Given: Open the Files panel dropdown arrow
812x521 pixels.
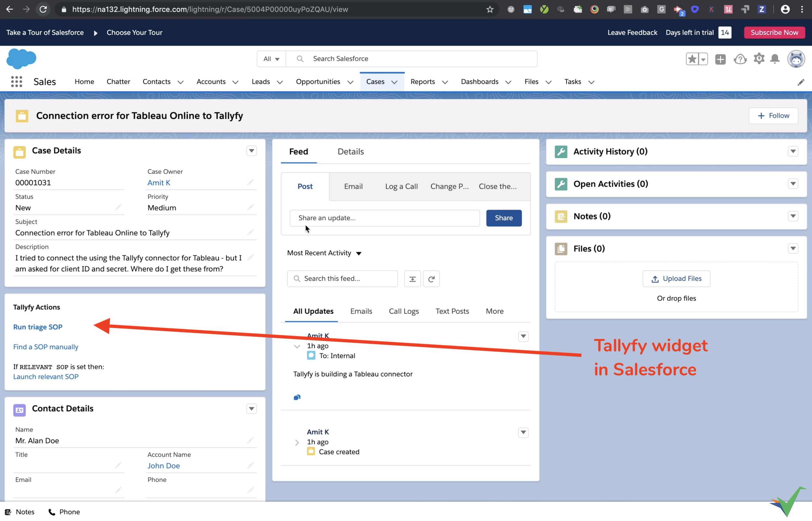Looking at the screenshot, I should (x=793, y=249).
